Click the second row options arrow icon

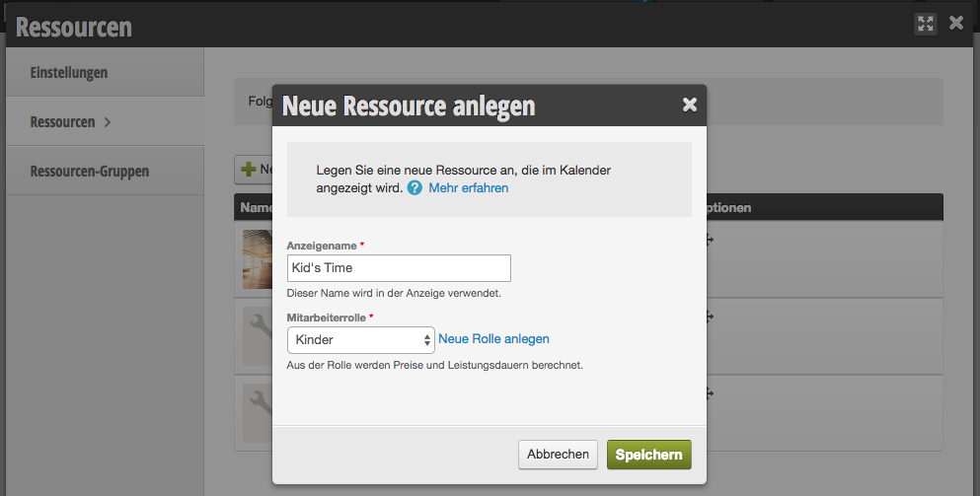710,318
